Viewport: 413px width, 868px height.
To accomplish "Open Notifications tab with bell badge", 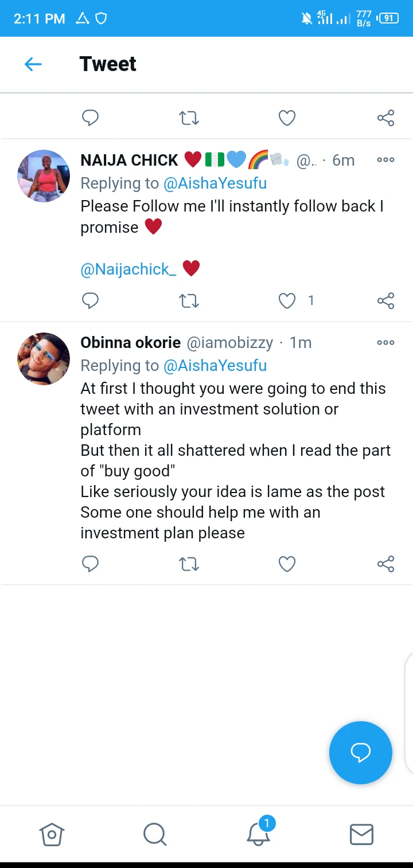I will (x=258, y=834).
